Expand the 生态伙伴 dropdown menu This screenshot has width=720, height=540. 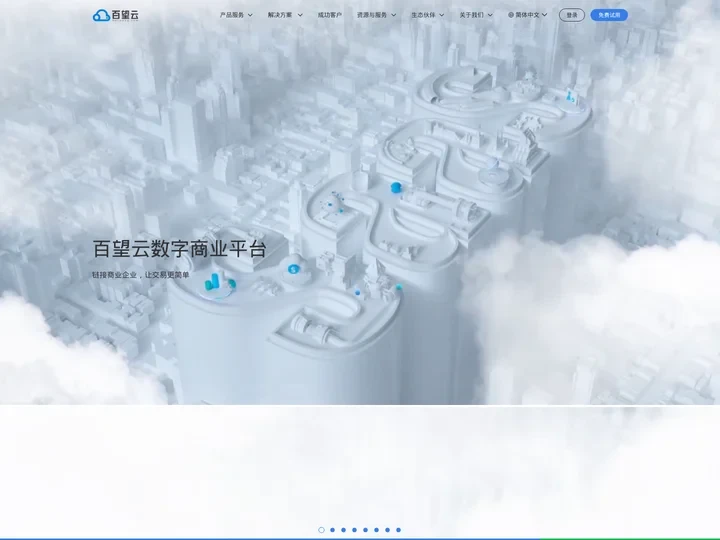pos(428,15)
